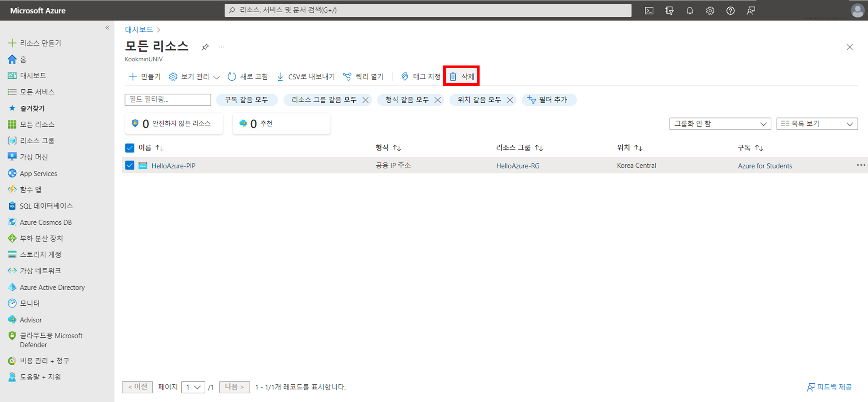Viewport: 868px width, 402px height.
Task: Open 보기 관리 dropdown
Action: (194, 77)
